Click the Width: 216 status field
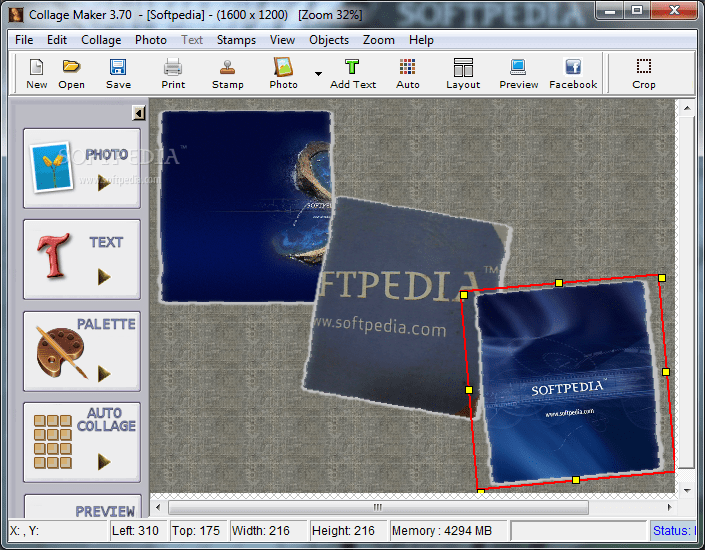 tap(268, 531)
